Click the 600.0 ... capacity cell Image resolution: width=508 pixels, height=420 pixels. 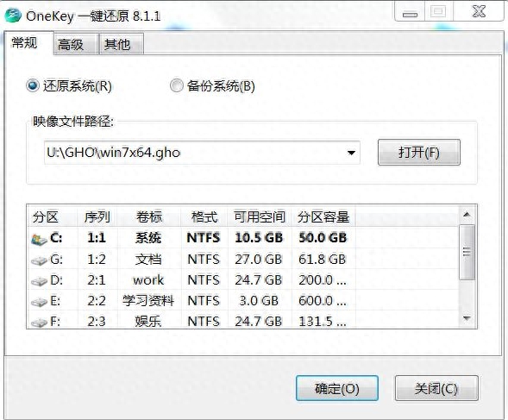click(x=323, y=301)
